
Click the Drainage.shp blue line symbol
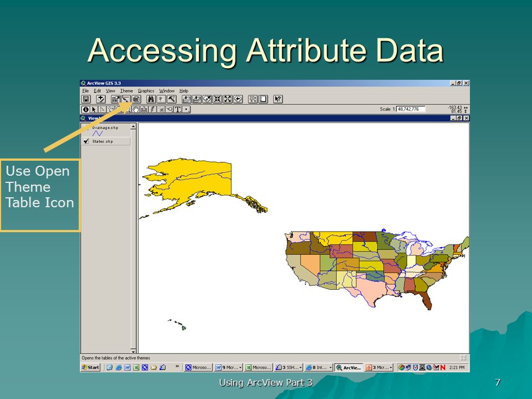98,134
